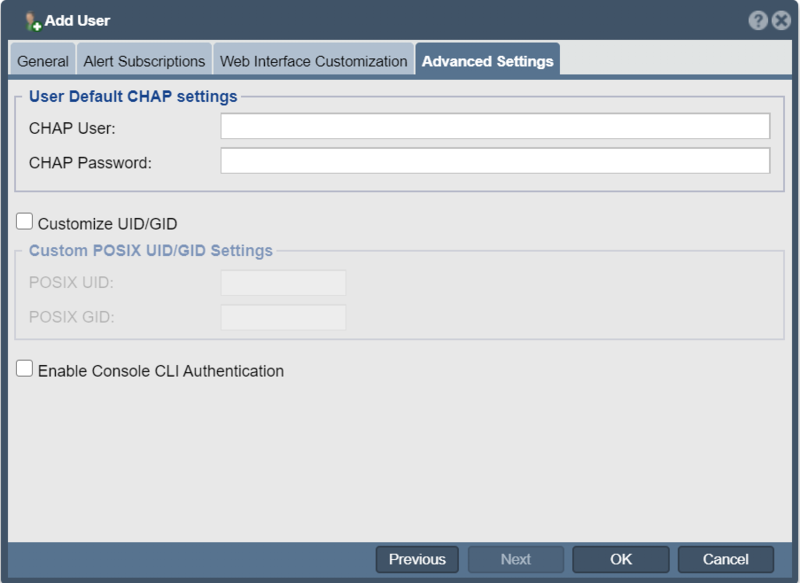The width and height of the screenshot is (800, 583).
Task: Confirm with the OK button
Action: click(621, 560)
